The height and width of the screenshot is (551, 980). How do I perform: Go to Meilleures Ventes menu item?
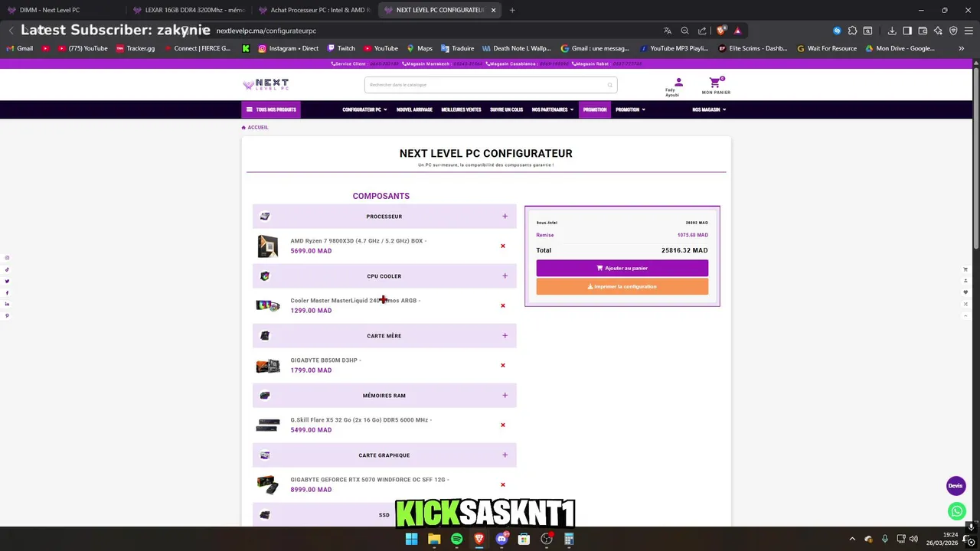461,109
